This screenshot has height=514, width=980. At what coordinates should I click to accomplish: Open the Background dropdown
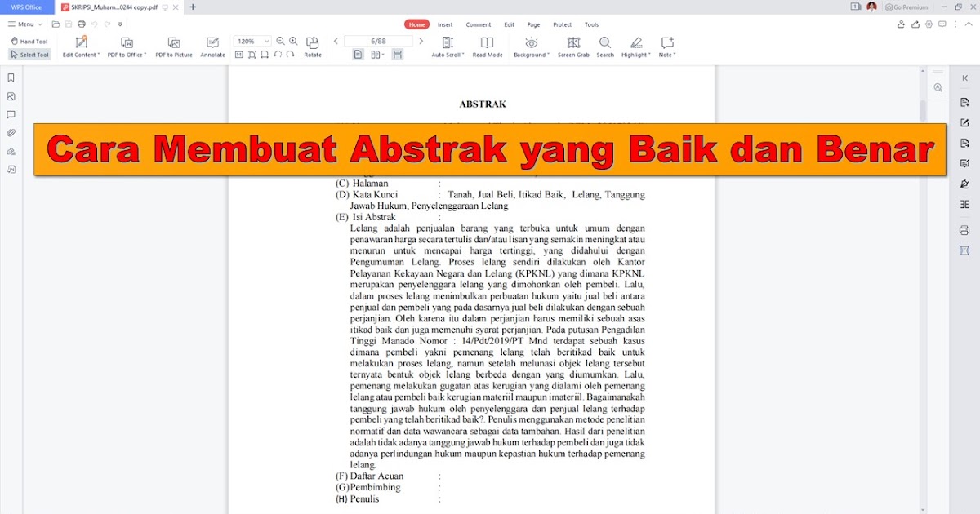532,45
